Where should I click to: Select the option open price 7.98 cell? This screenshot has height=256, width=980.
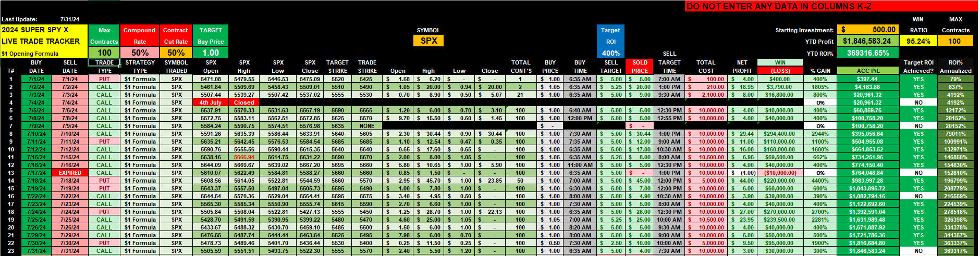point(397,235)
